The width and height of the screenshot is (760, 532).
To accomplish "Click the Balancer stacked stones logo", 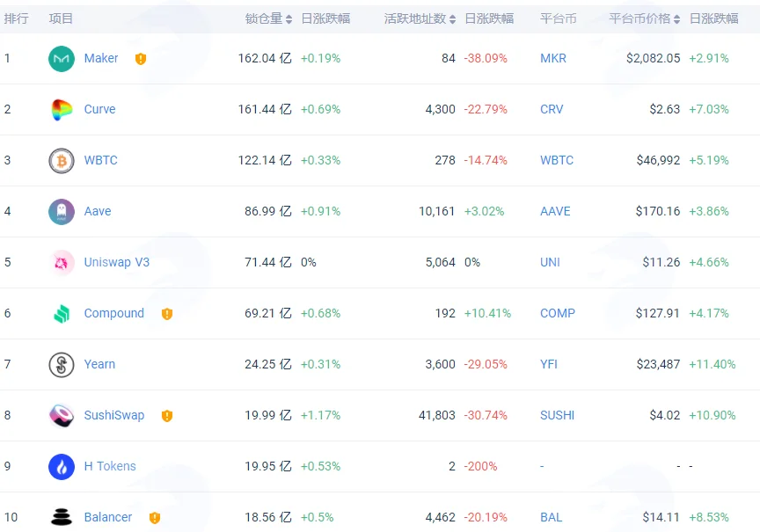I will click(x=62, y=517).
